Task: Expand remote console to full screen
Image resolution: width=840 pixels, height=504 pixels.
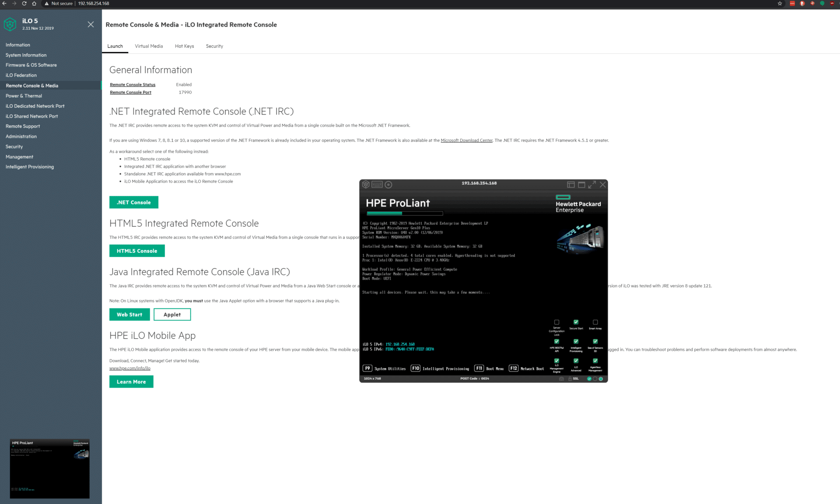Action: 592,185
